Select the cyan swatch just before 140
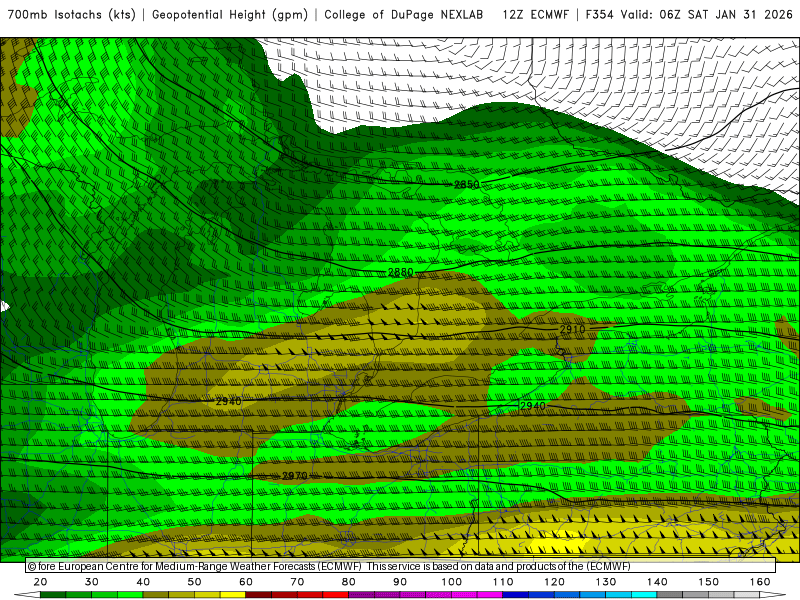The image size is (800, 600). point(644,595)
